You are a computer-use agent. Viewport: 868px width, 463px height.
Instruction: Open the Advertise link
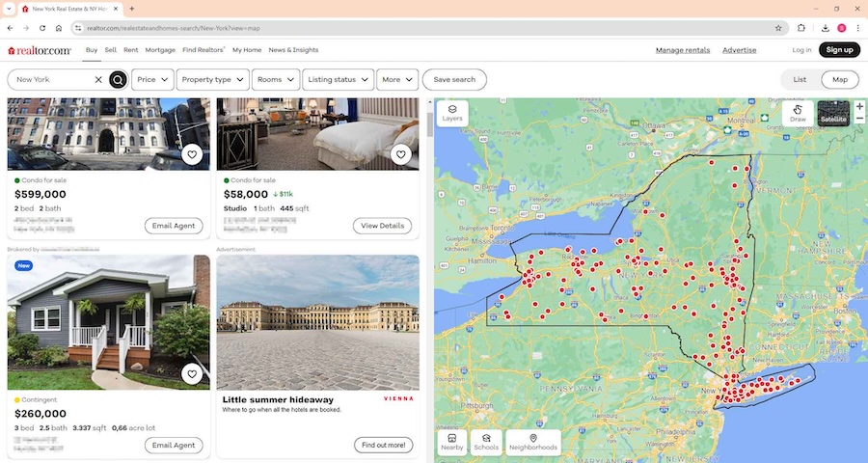click(x=739, y=50)
